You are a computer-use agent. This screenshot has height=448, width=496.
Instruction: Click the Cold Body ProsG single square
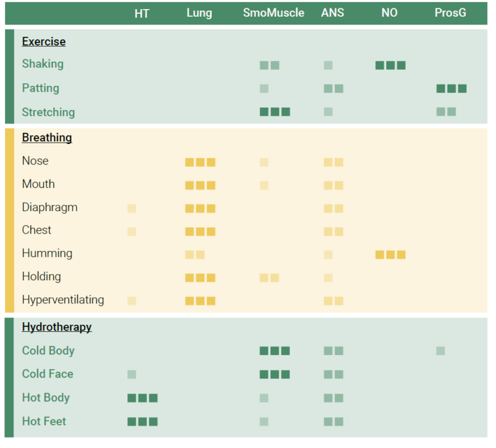(440, 351)
